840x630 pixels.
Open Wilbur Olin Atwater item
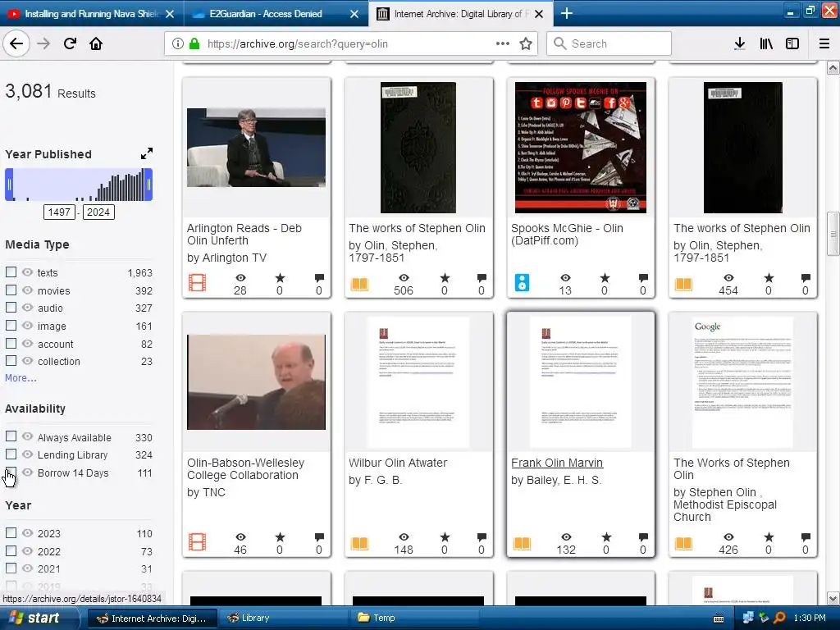tap(398, 463)
